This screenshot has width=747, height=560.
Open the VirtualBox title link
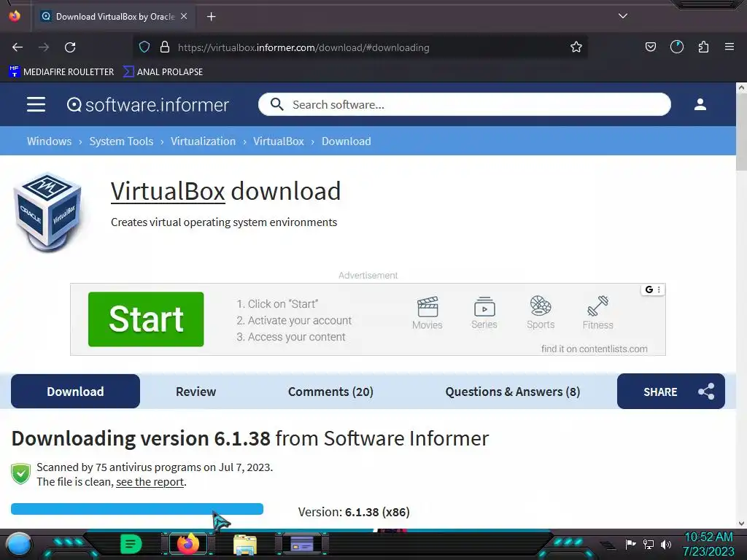[x=168, y=192]
